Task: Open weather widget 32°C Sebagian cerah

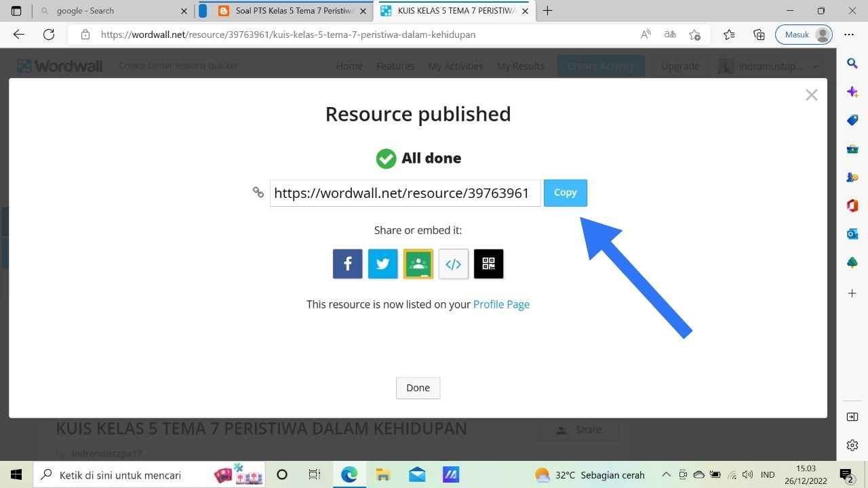Action: (590, 474)
